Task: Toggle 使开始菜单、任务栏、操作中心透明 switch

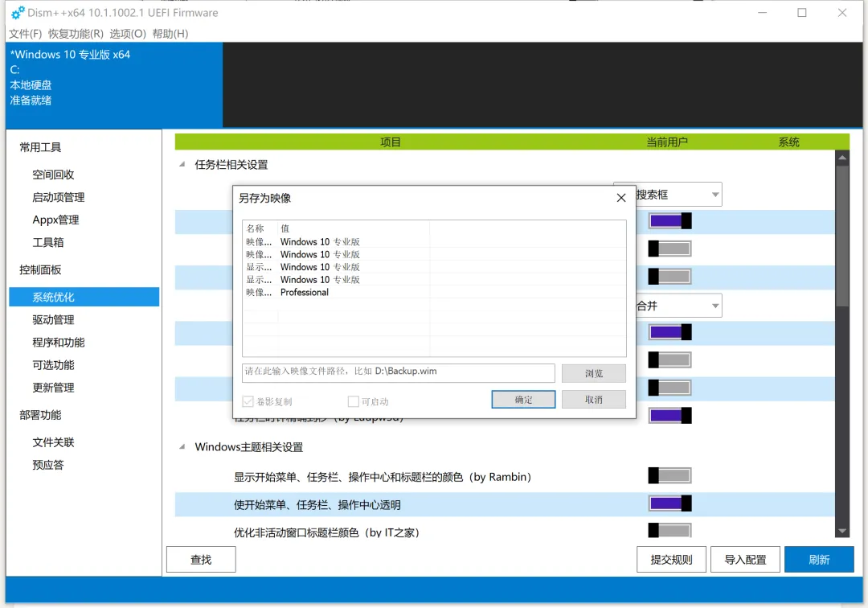Action: pos(669,503)
